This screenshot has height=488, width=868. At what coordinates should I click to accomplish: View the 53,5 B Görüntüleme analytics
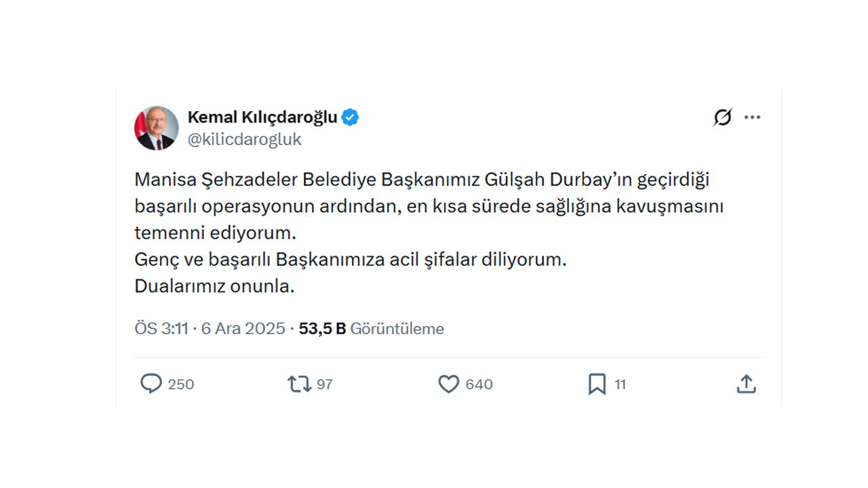pyautogui.click(x=371, y=329)
